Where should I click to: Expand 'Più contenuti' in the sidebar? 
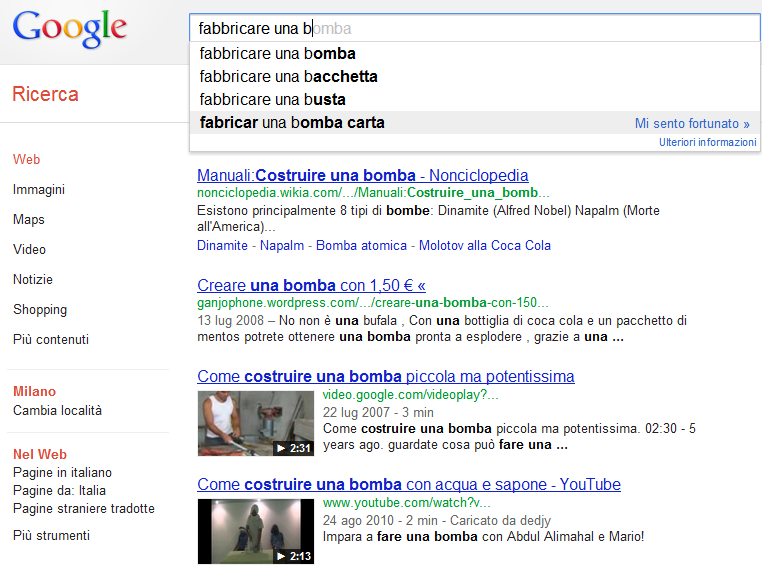point(51,340)
